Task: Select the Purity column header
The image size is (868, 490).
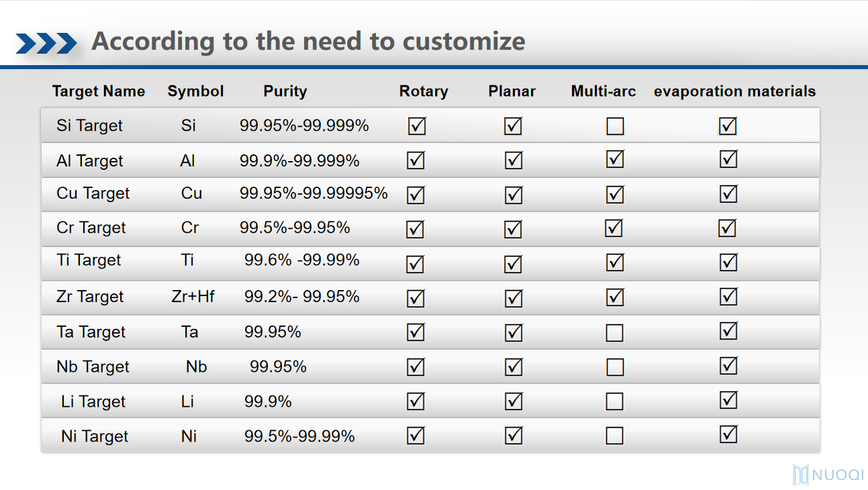Action: click(x=285, y=91)
